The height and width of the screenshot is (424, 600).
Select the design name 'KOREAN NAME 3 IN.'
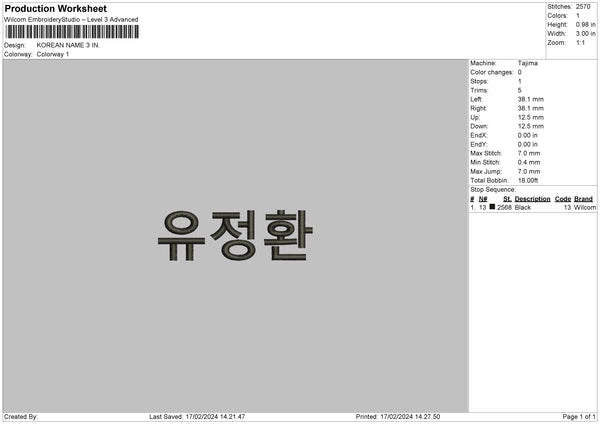[68, 45]
